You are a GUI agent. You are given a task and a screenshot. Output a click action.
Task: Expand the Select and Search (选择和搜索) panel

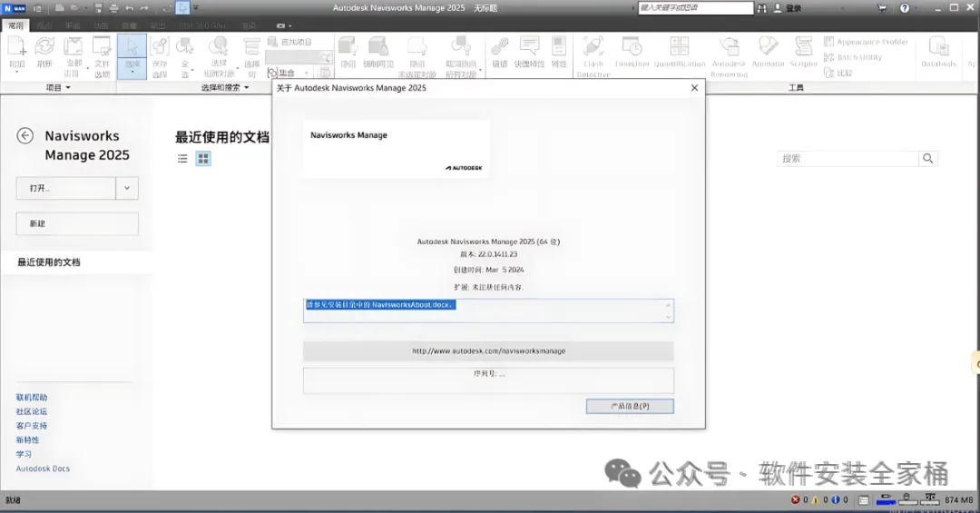[x=225, y=87]
